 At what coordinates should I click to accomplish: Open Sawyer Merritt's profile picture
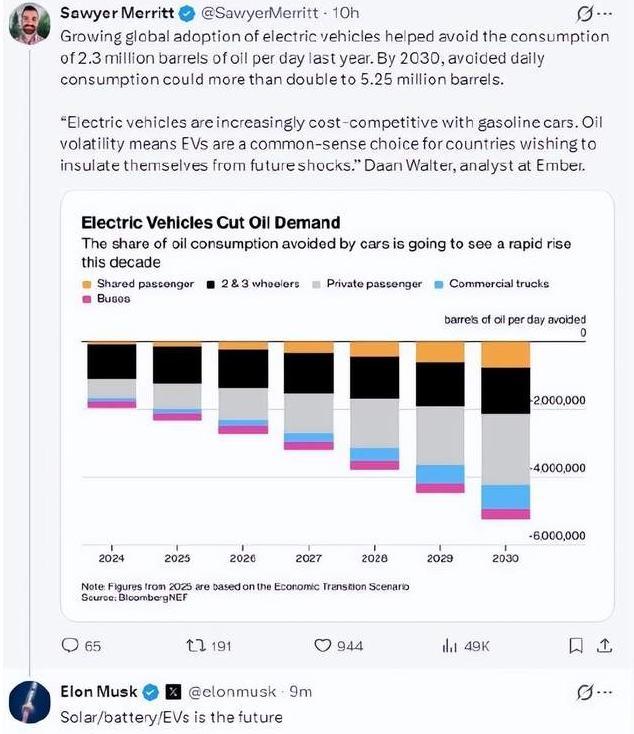(32, 24)
